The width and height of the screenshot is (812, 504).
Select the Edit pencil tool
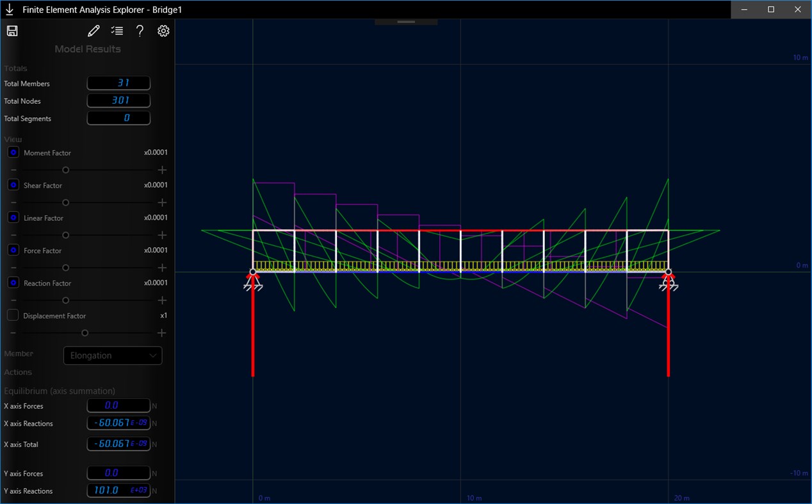click(x=93, y=30)
